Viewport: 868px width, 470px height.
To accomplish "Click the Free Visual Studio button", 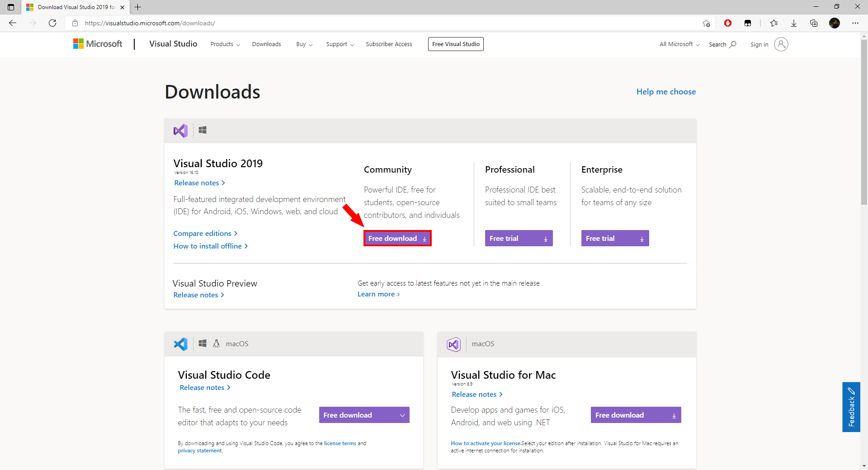I will click(456, 44).
